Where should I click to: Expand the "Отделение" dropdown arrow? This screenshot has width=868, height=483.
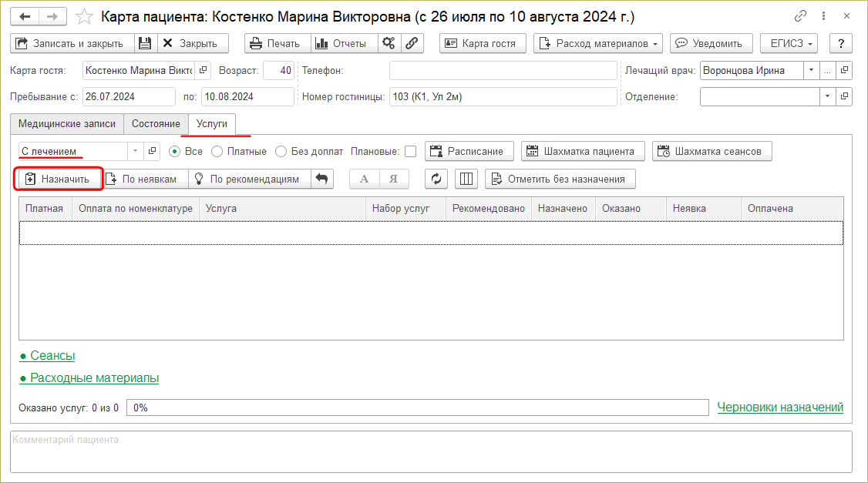pyautogui.click(x=827, y=97)
